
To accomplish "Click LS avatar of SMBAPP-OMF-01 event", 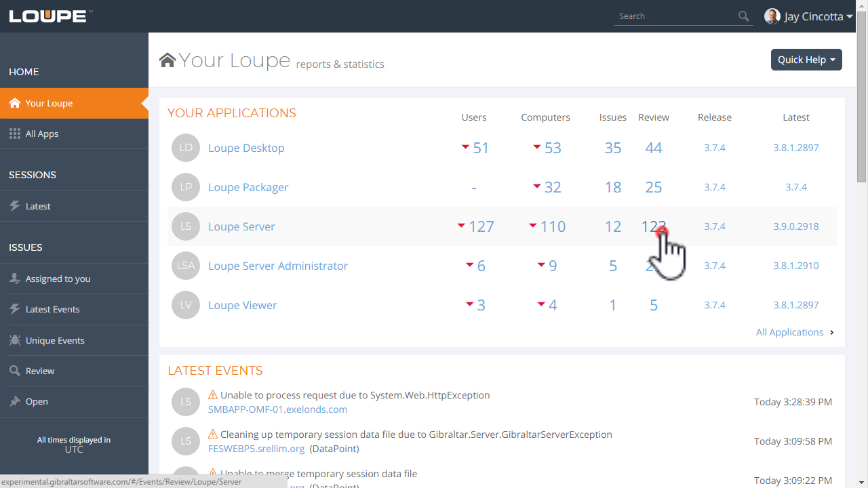I will tap(186, 402).
